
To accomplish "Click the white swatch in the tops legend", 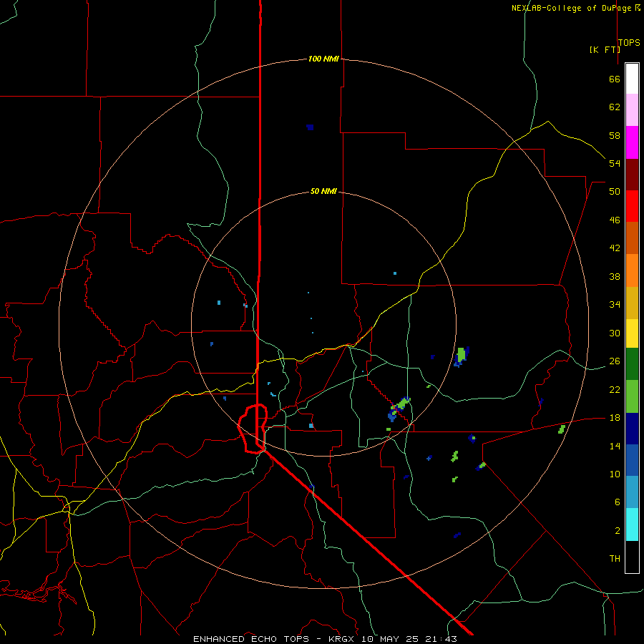I will (x=632, y=79).
